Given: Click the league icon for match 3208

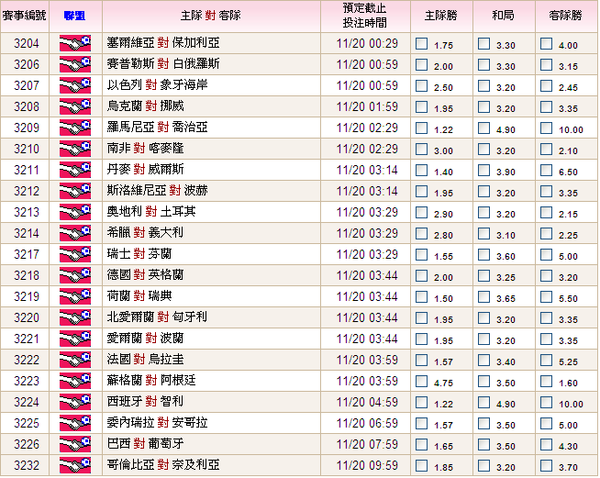Looking at the screenshot, I should click(x=75, y=106).
